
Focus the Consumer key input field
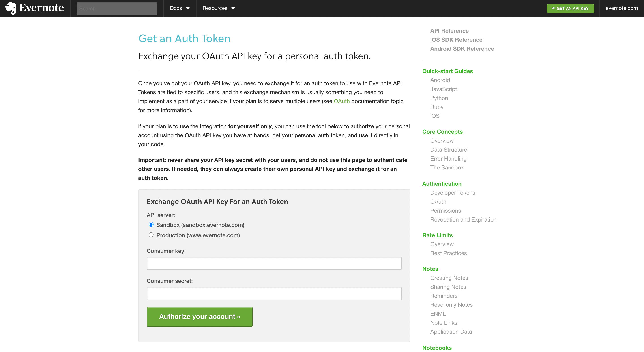pyautogui.click(x=274, y=263)
